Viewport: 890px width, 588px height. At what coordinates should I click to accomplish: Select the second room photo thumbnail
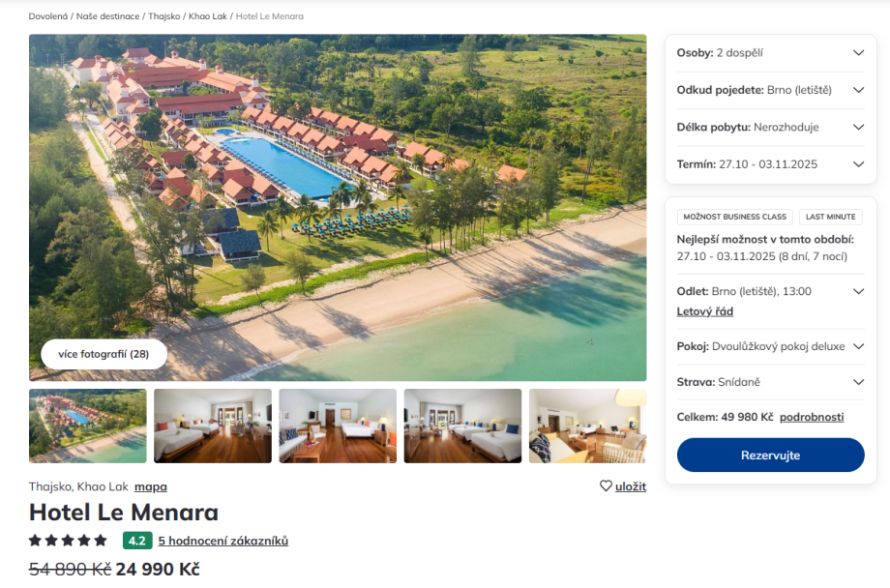[338, 426]
